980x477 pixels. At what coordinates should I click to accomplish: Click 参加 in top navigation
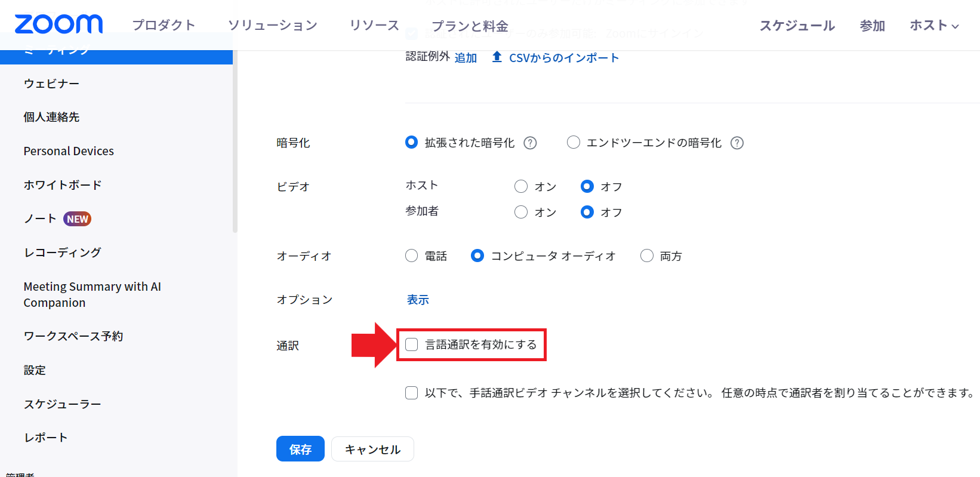pyautogui.click(x=872, y=25)
